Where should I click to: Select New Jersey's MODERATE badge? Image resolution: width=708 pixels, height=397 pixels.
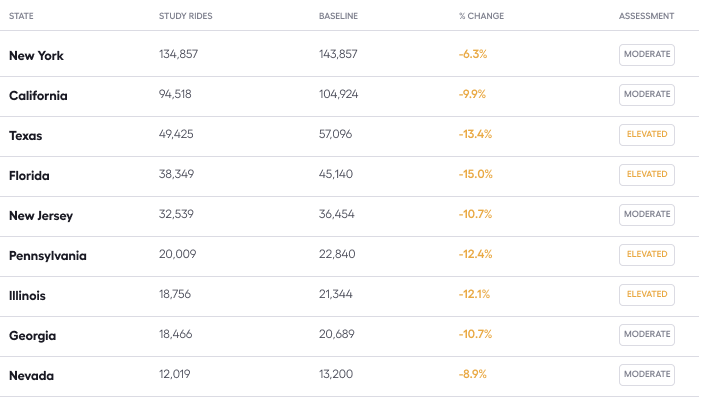[647, 215]
